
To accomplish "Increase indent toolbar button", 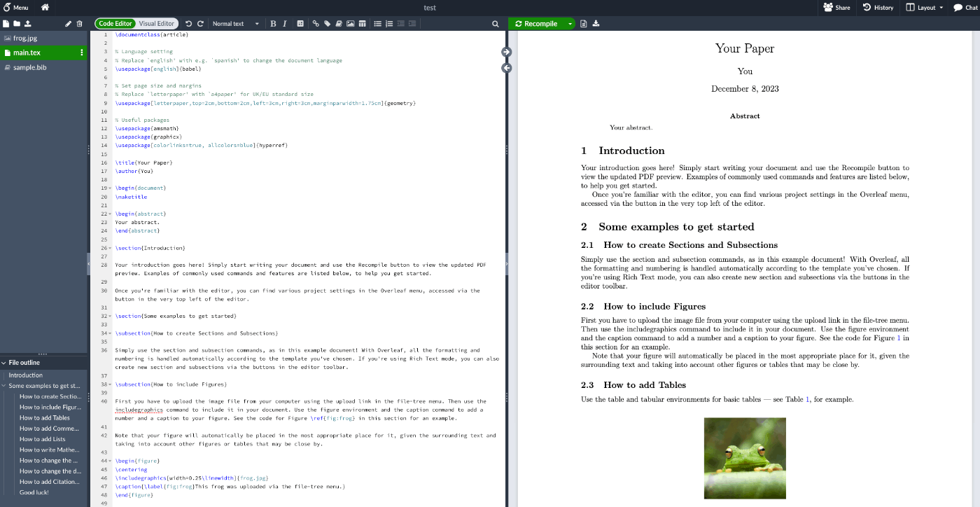I will (x=412, y=24).
